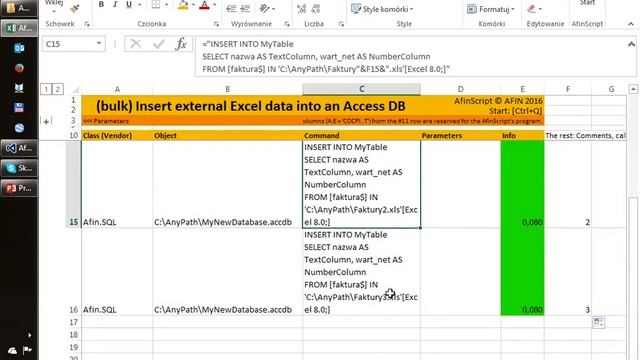Click the Quick Analysis icon near row 17
The width and height of the screenshot is (640, 360).
coord(598,322)
